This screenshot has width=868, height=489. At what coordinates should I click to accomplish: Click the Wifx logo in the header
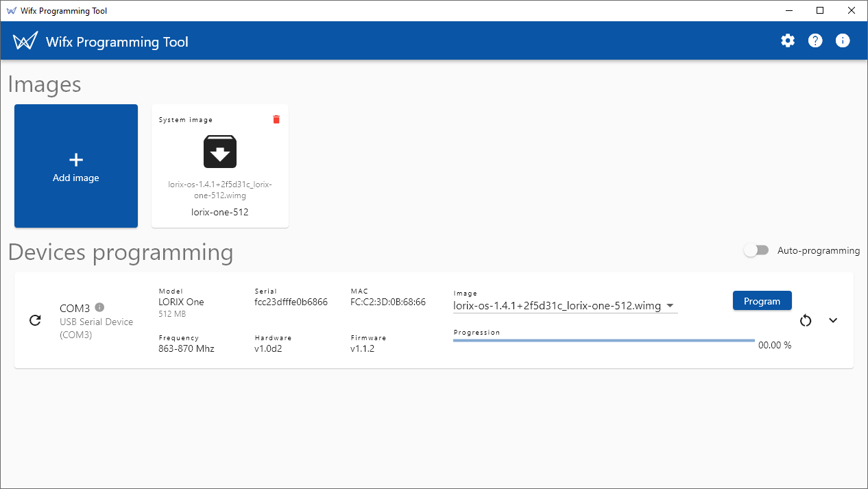[25, 42]
